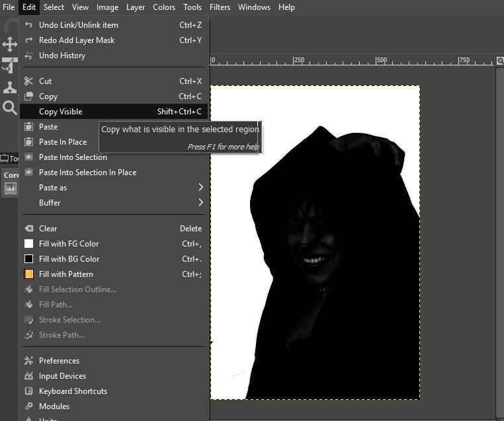Select the Zoom magnifier tool
The image size is (504, 421).
10,108
